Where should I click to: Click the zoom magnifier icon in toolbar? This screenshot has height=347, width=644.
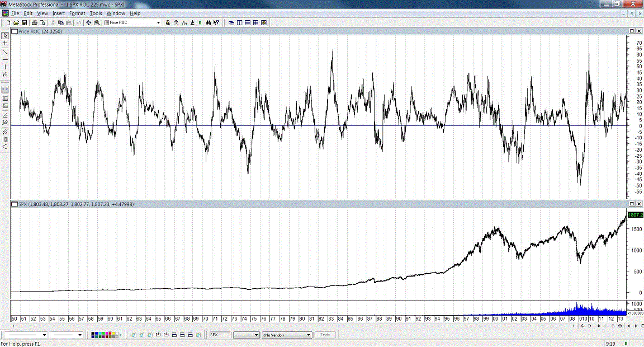tap(97, 22)
